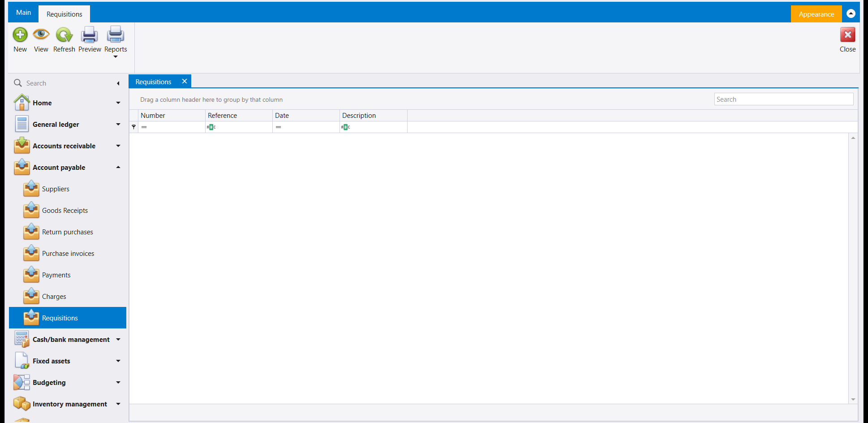The height and width of the screenshot is (423, 868).
Task: Collapse Account payable section arrow
Action: point(118,167)
